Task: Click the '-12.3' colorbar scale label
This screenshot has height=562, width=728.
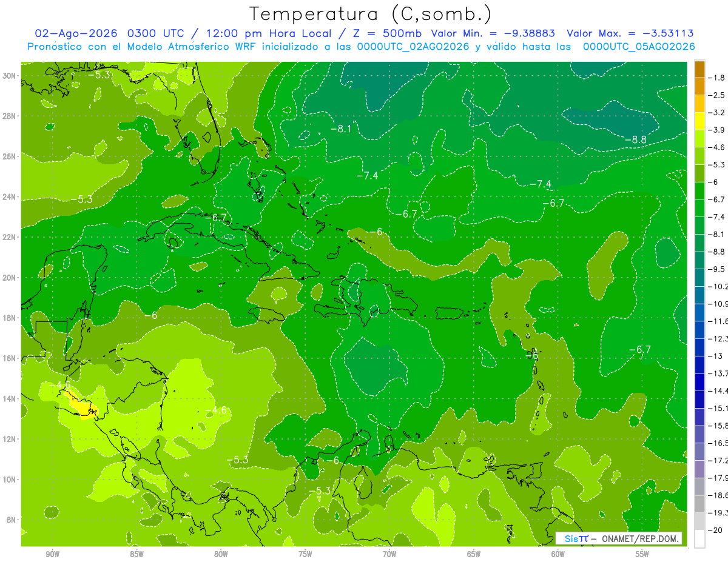Action: (718, 339)
